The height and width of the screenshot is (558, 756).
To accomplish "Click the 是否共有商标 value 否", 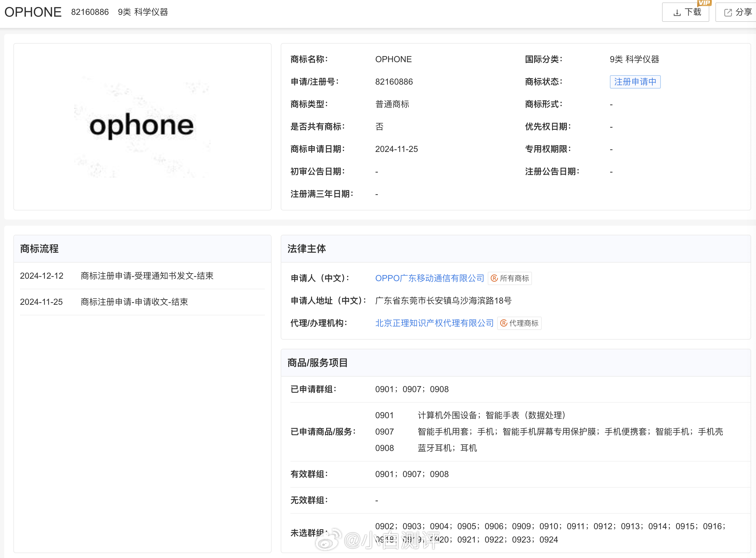I will click(x=380, y=127).
